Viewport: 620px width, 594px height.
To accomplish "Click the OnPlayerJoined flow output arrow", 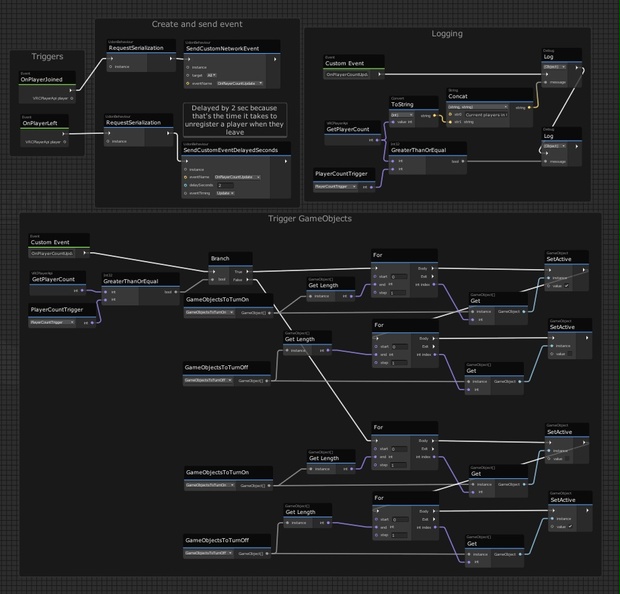I will (x=71, y=90).
